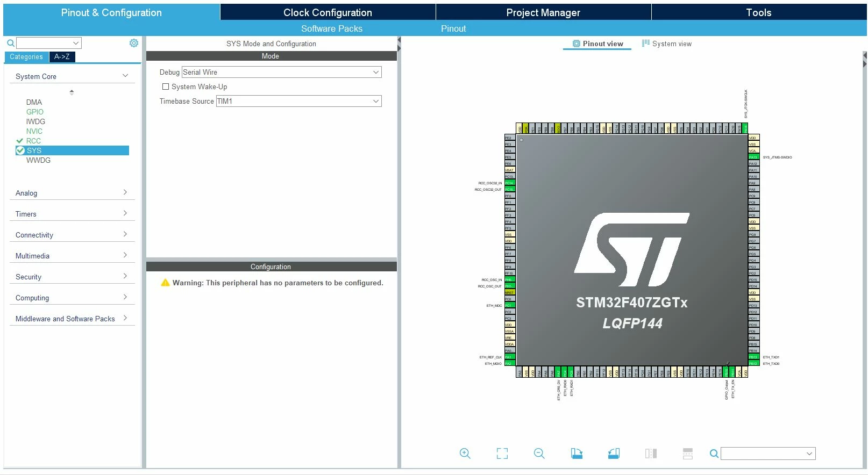Select pin PA13 on the chip

click(x=753, y=157)
